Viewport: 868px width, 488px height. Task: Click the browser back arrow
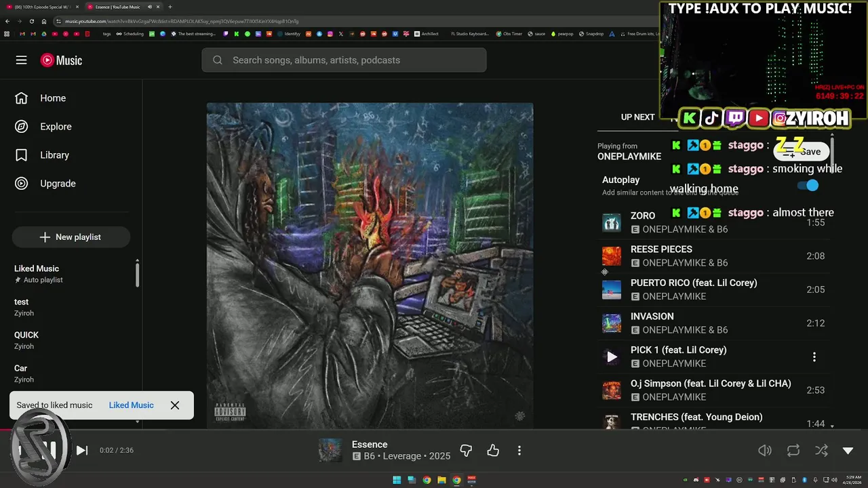click(7, 21)
